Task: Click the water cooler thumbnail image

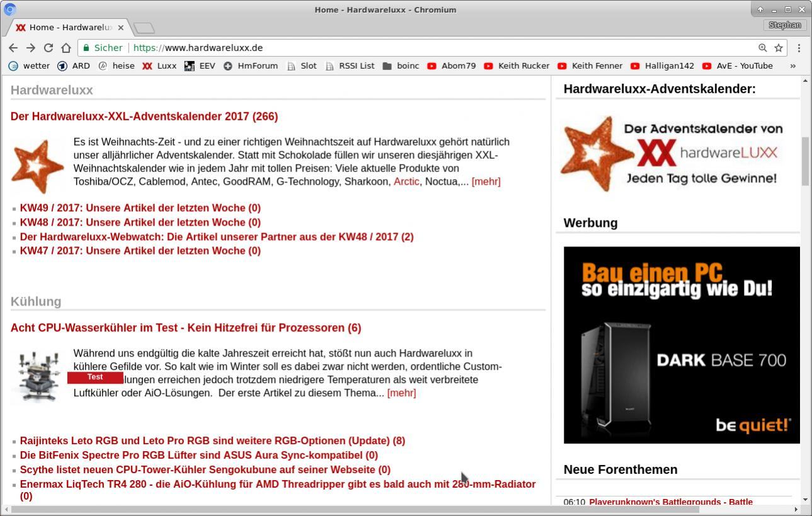Action: (x=38, y=377)
